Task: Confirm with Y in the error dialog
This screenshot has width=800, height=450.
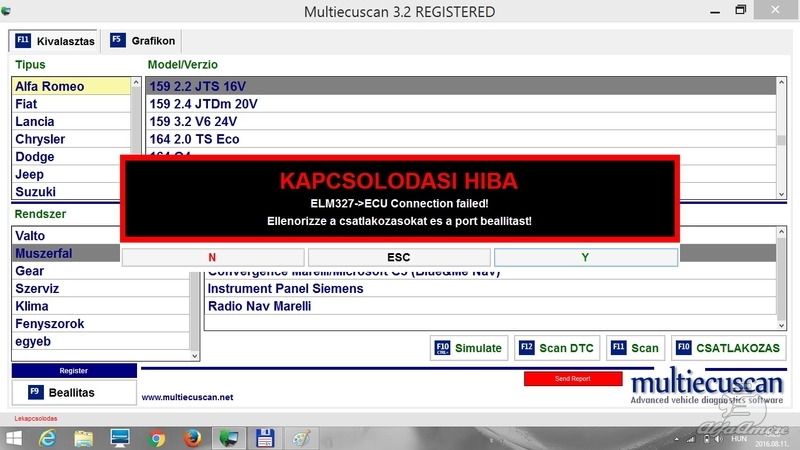Action: pyautogui.click(x=586, y=257)
